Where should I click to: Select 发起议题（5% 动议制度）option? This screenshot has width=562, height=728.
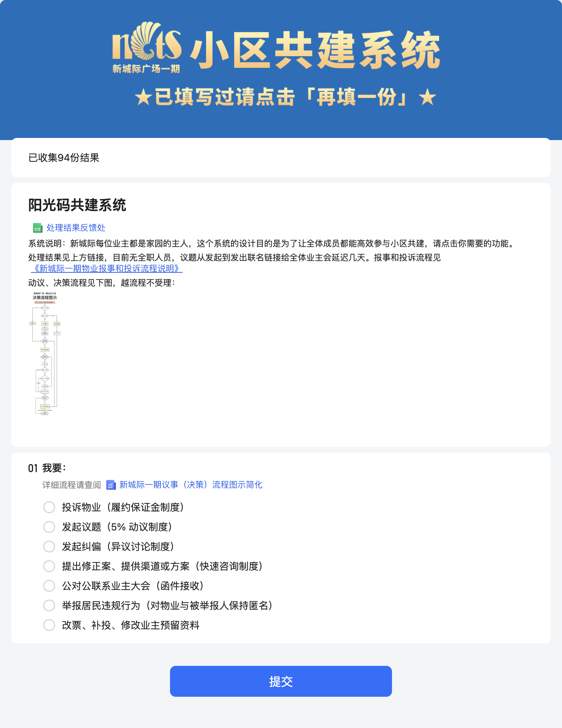point(49,527)
